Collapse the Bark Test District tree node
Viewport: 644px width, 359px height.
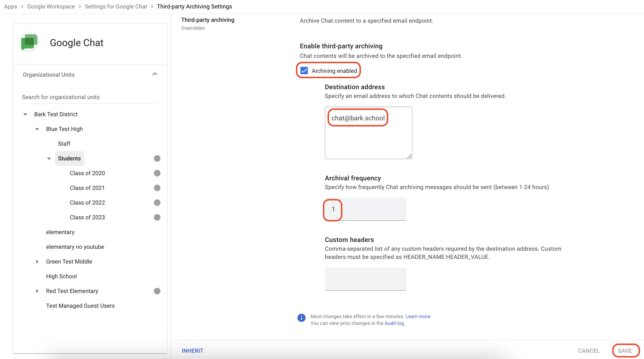[25, 114]
